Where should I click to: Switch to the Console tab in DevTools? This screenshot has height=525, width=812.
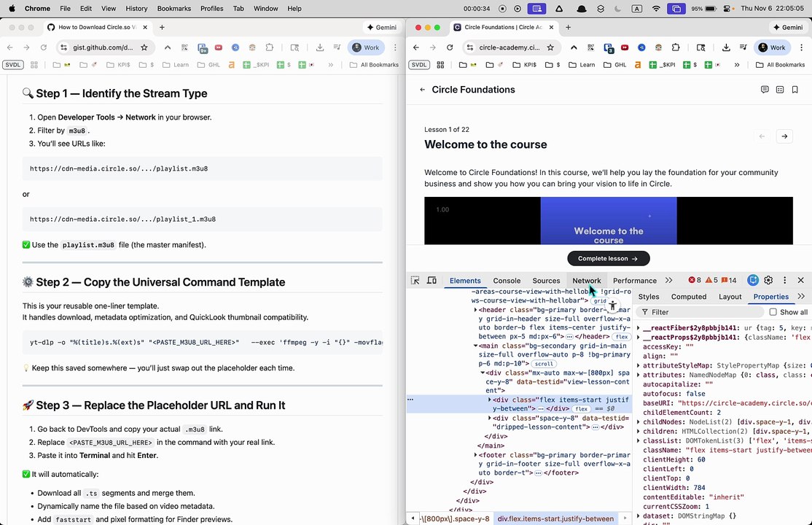pyautogui.click(x=507, y=281)
